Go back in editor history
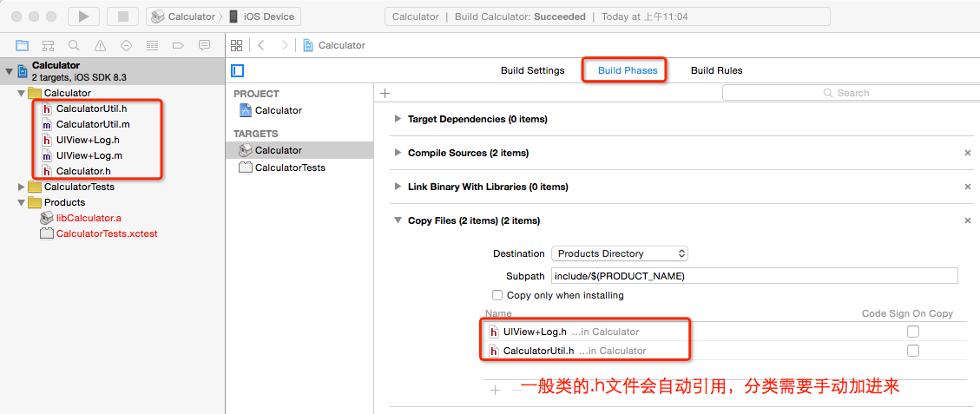This screenshot has height=414, width=980. (x=261, y=45)
